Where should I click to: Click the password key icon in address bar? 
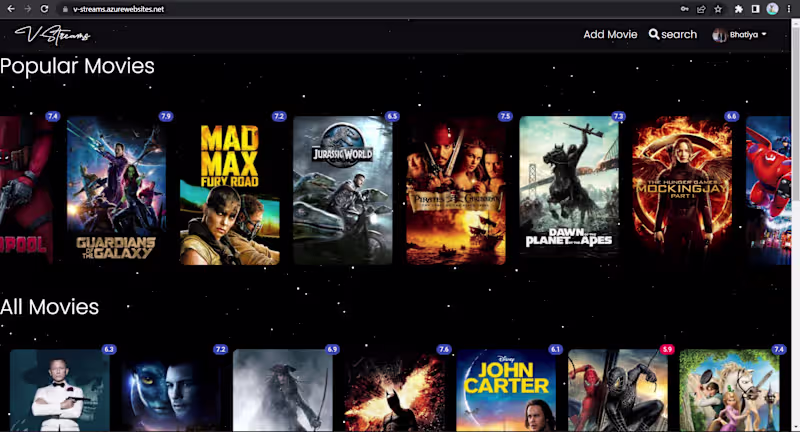[x=685, y=9]
